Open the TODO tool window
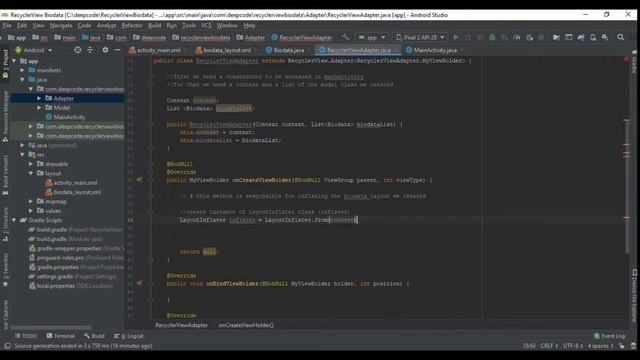 tap(26, 336)
